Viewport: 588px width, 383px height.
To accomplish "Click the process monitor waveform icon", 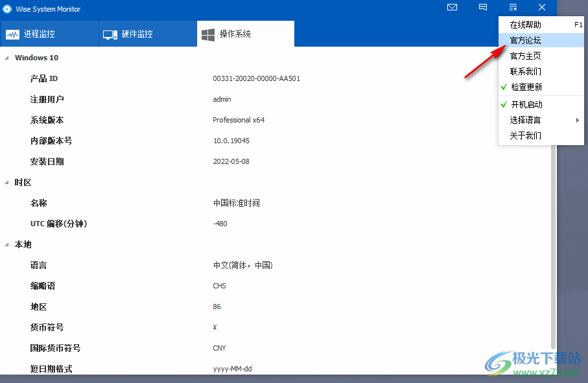I will click(x=13, y=34).
